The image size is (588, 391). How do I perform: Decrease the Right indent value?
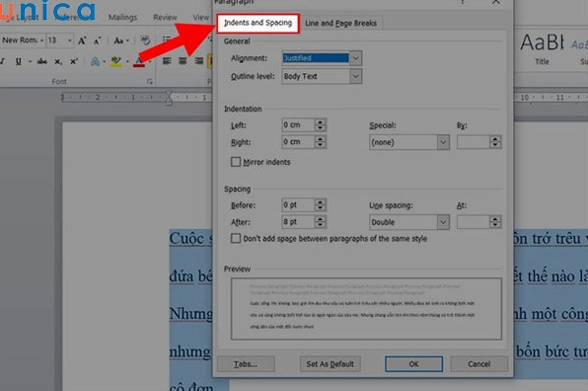[321, 145]
